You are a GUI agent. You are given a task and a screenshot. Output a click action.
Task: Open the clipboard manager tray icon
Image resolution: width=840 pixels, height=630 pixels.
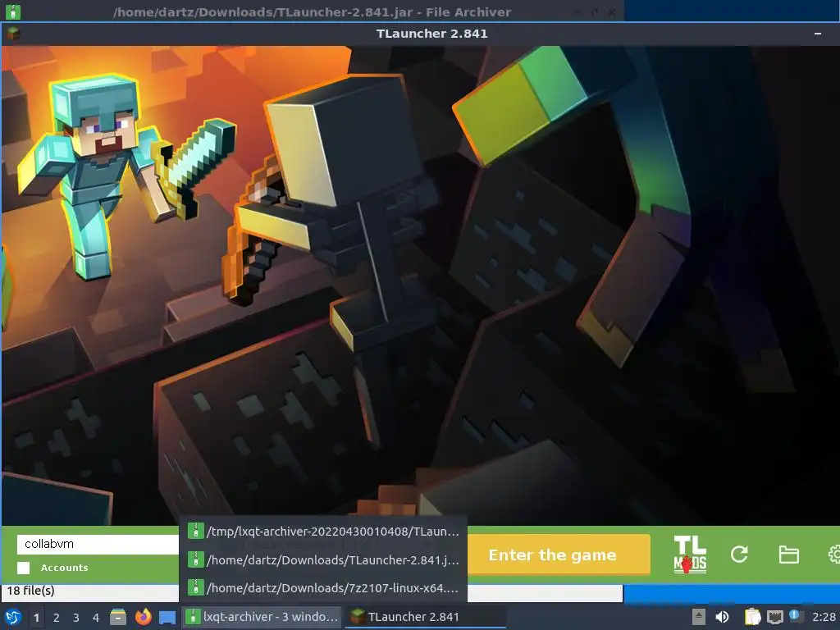[752, 617]
